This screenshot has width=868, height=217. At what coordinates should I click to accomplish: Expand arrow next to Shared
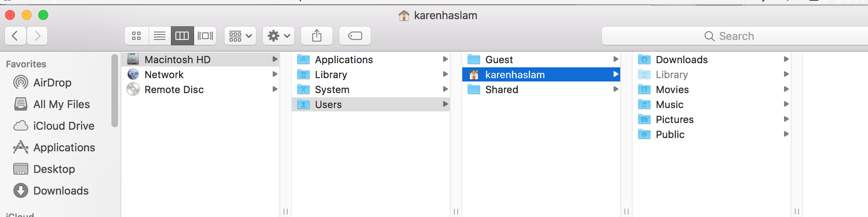pos(616,89)
